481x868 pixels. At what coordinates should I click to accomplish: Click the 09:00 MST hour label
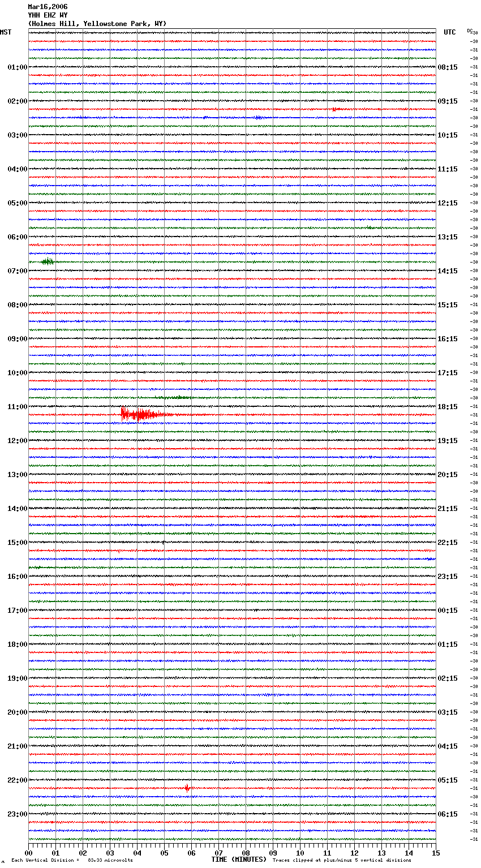point(18,339)
